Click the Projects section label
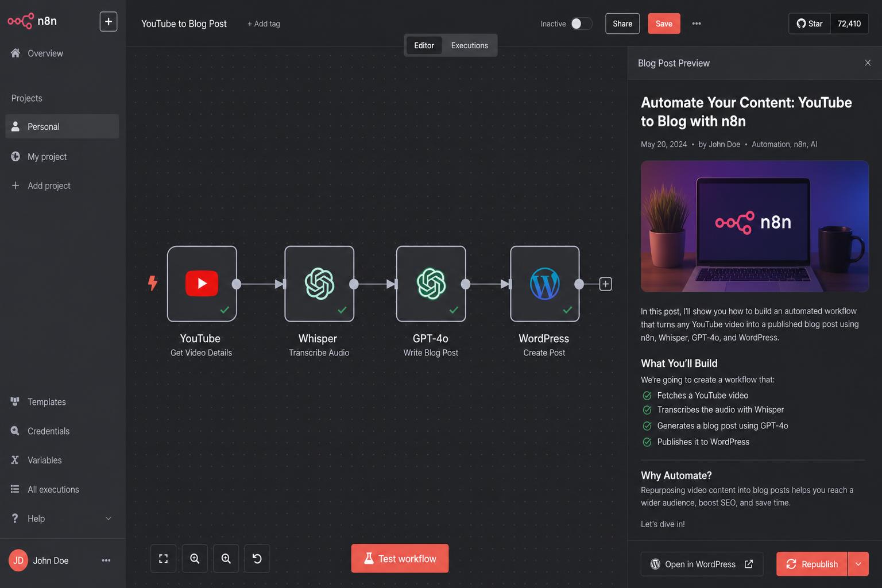Viewport: 882px width, 588px height. pyautogui.click(x=27, y=98)
